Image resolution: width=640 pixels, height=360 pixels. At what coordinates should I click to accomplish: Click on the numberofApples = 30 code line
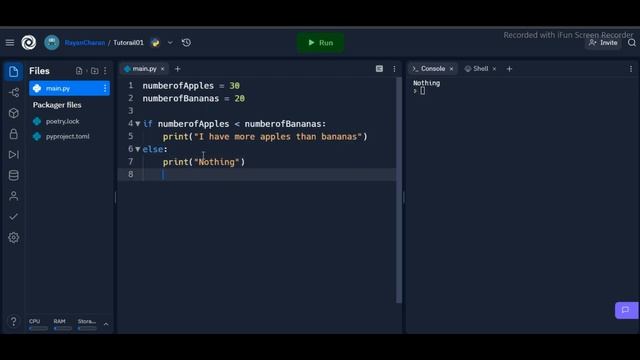[x=191, y=86]
